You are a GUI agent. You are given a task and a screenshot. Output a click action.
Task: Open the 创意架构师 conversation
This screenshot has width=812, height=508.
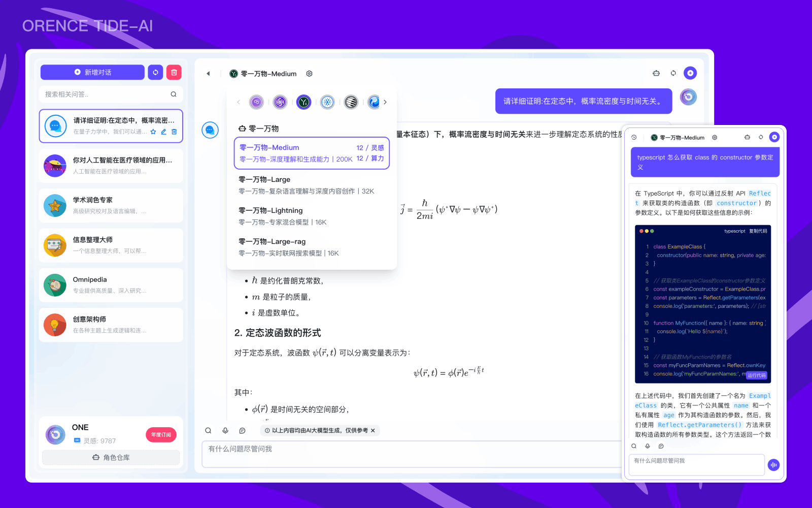111,325
